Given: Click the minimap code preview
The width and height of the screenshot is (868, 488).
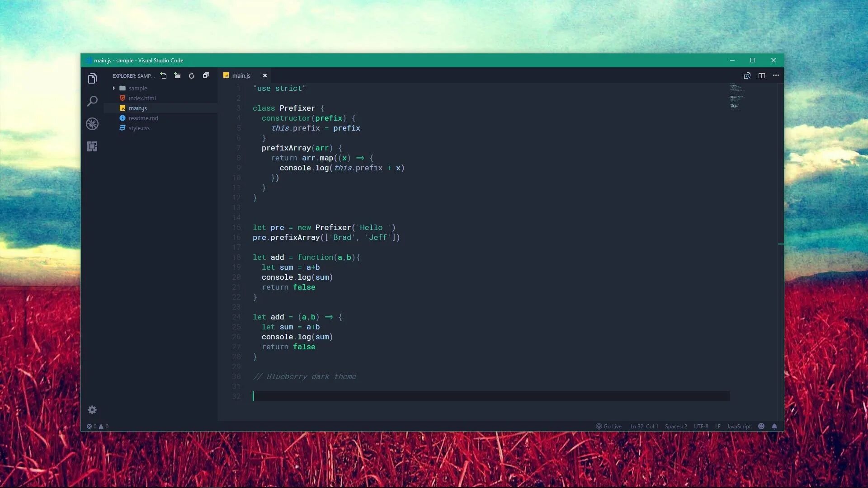Looking at the screenshot, I should pos(736,97).
